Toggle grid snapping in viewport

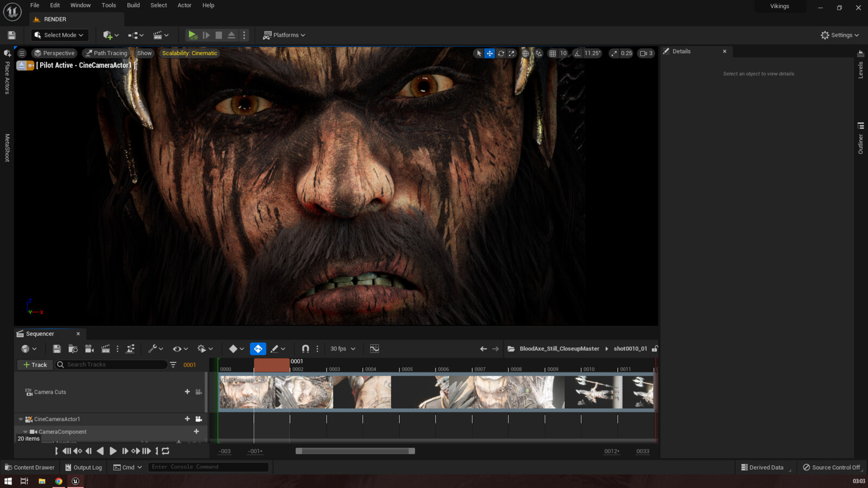tap(552, 53)
